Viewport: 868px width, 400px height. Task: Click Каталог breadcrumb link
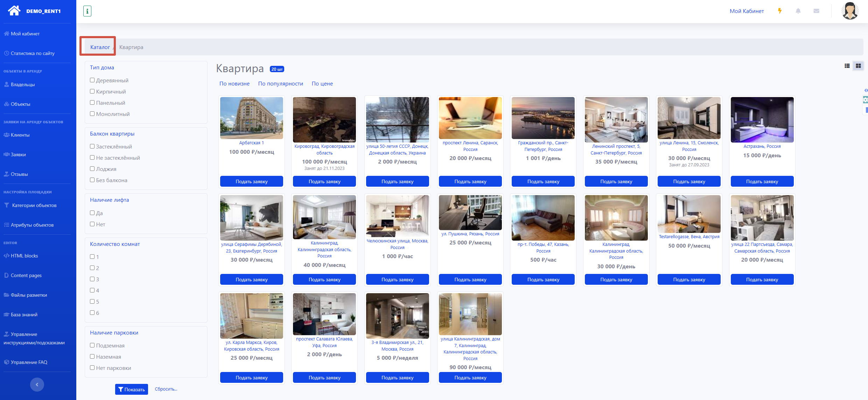point(100,47)
